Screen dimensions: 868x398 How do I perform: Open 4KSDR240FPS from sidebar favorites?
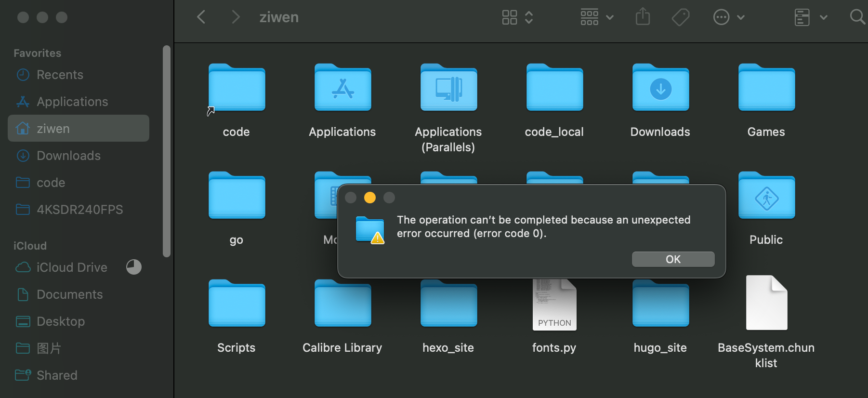(x=79, y=210)
